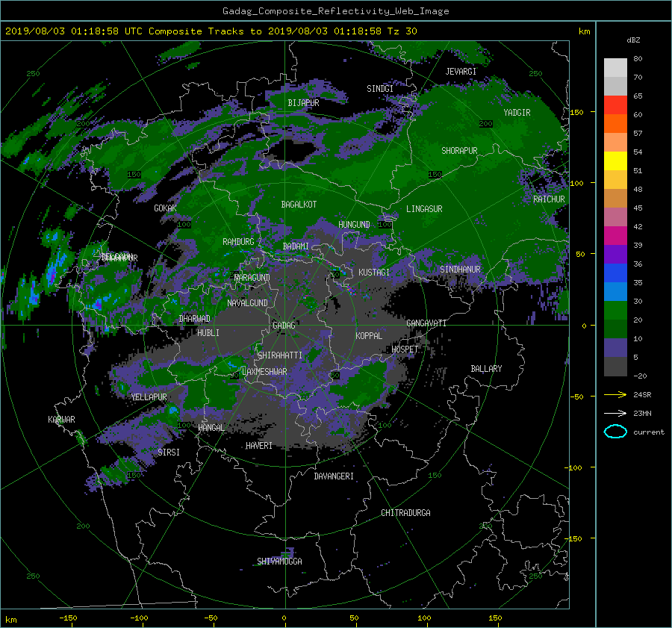This screenshot has height=628, width=672.
Task: Select the LINGASUR city label
Action: pyautogui.click(x=424, y=209)
